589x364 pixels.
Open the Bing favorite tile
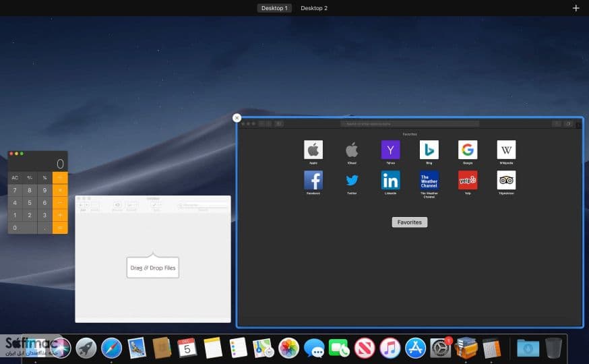coord(429,150)
